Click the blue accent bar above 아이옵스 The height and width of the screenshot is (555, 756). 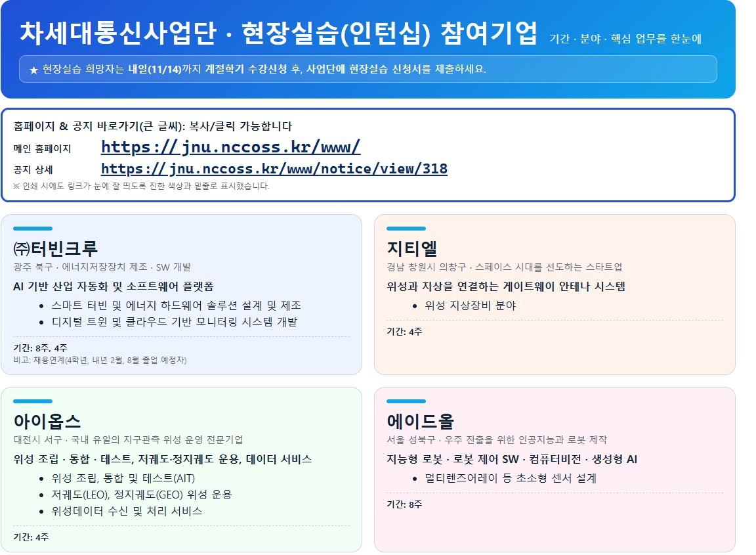point(33,401)
